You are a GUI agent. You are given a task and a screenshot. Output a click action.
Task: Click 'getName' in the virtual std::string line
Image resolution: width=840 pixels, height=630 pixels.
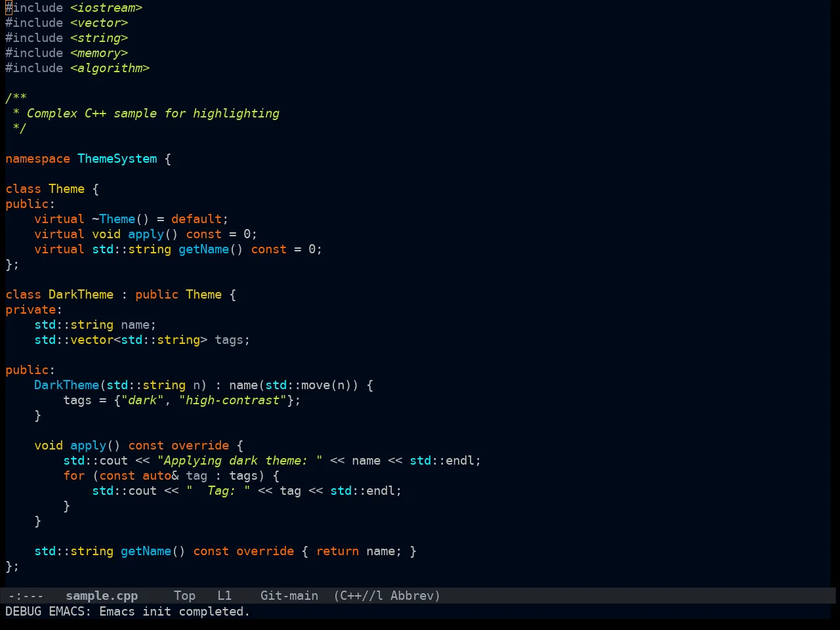click(x=203, y=249)
